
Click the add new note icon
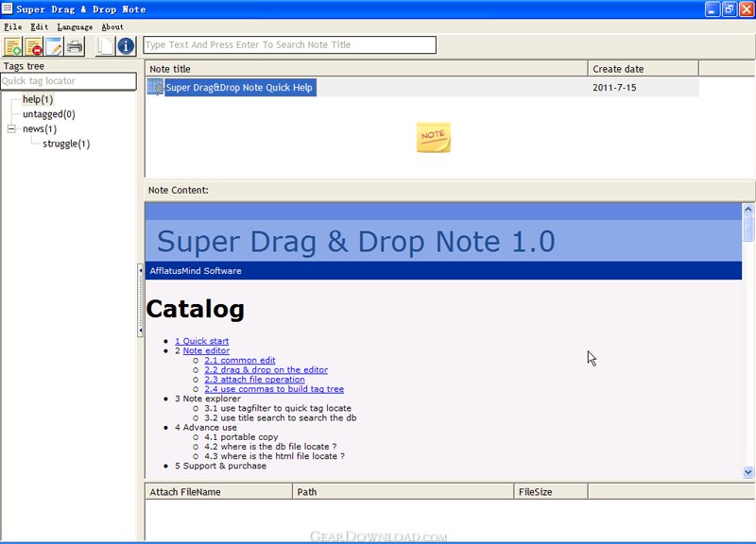click(x=12, y=46)
